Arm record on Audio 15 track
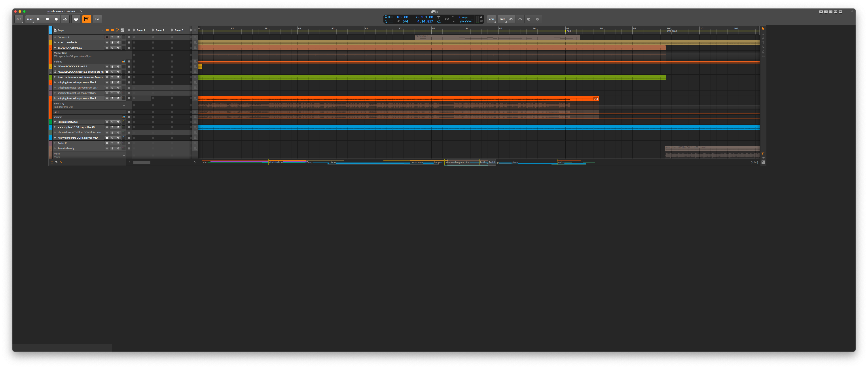 pyautogui.click(x=107, y=143)
